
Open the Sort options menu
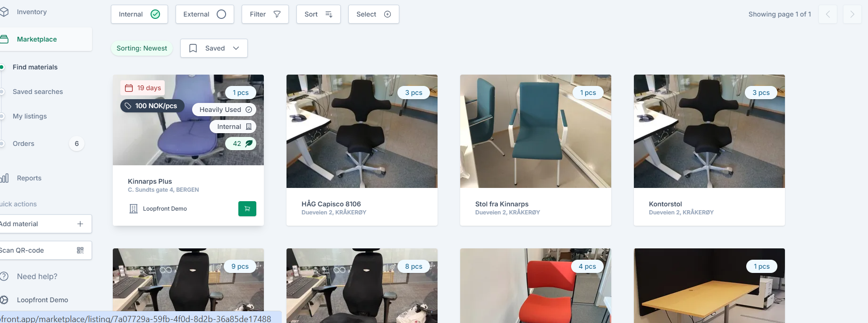point(318,14)
